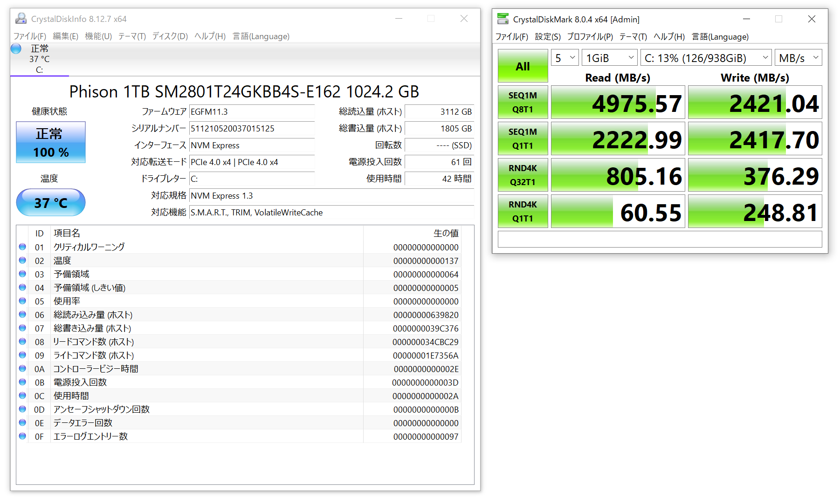Click status orb for クリティカルワーニング row
This screenshot has height=504, width=840.
(x=22, y=247)
